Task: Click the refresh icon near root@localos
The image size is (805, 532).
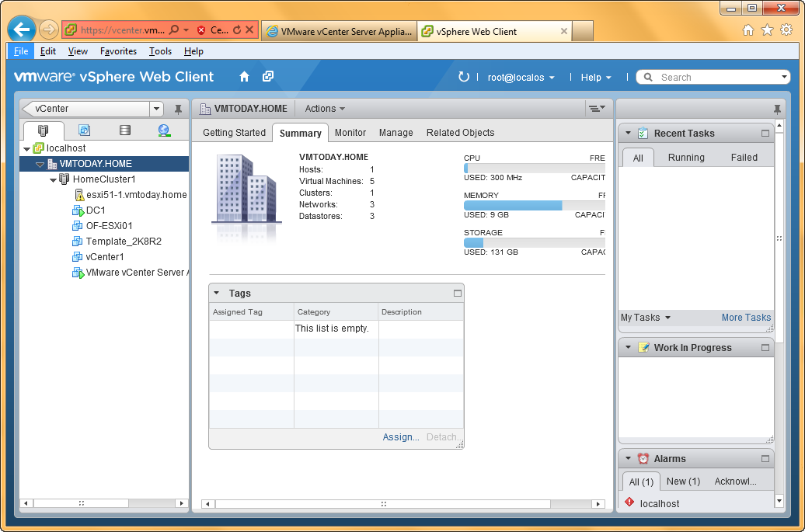Action: [464, 77]
